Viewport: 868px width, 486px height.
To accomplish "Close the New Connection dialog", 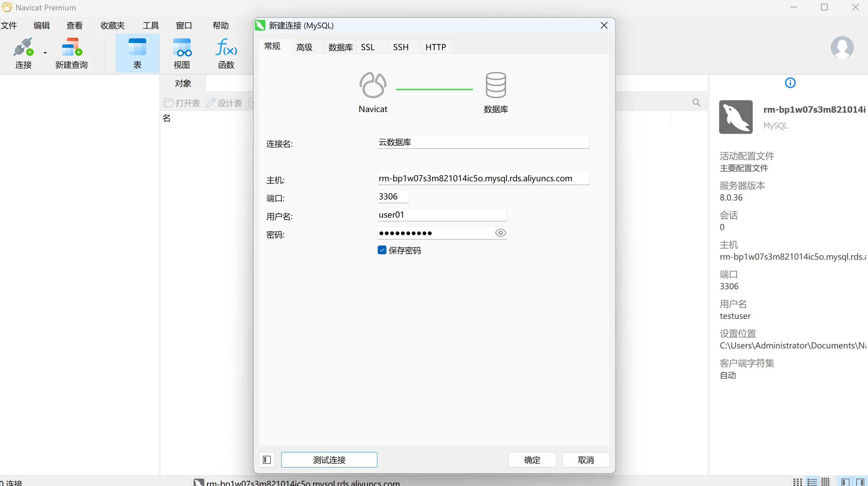I will [604, 25].
